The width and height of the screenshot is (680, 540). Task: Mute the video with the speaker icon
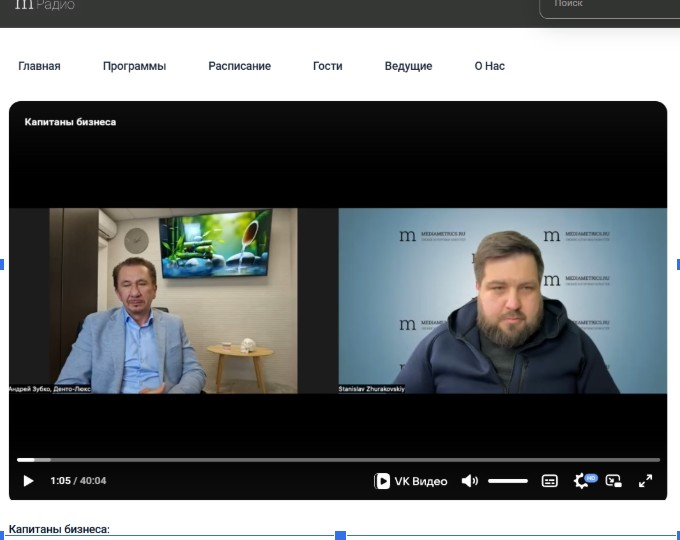pos(469,481)
